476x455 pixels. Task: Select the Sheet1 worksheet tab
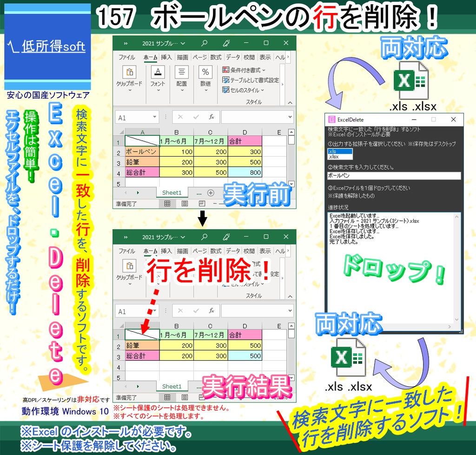pyautogui.click(x=172, y=193)
